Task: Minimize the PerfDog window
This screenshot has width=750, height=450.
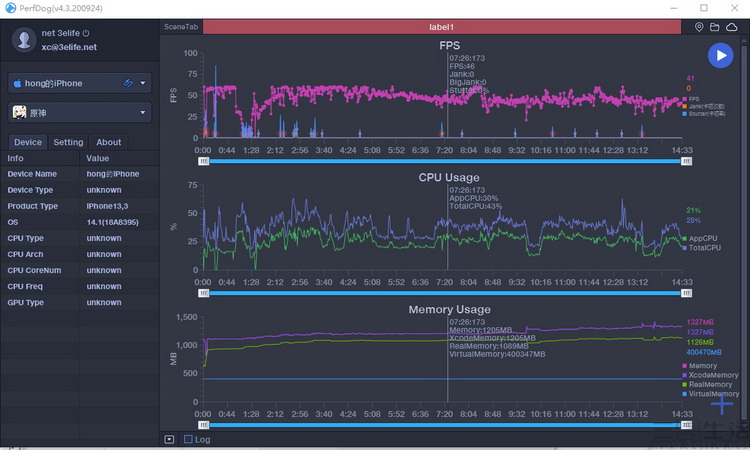Action: (x=674, y=8)
